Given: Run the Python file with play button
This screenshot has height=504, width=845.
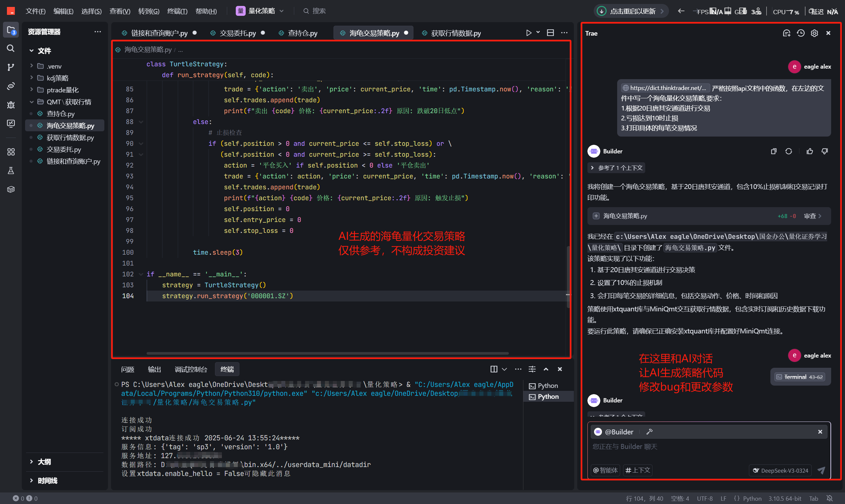Looking at the screenshot, I should click(529, 33).
